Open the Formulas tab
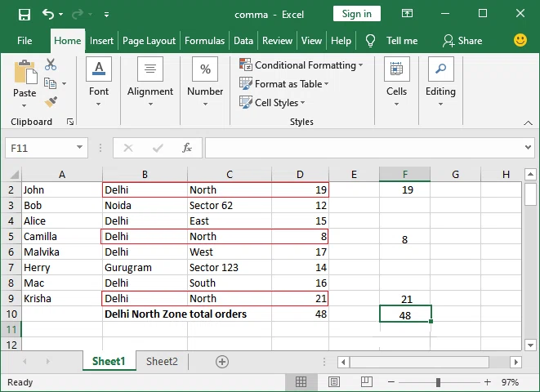This screenshot has width=540, height=392. [x=204, y=41]
